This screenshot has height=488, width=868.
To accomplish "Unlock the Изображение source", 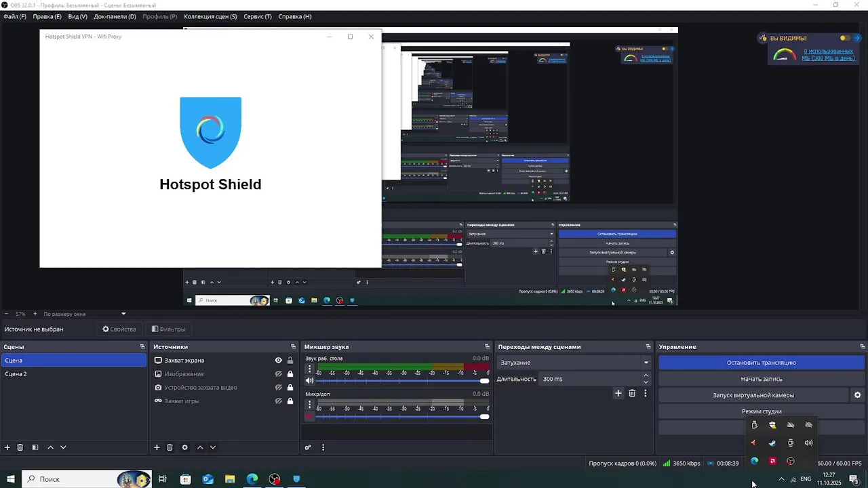I will (290, 374).
